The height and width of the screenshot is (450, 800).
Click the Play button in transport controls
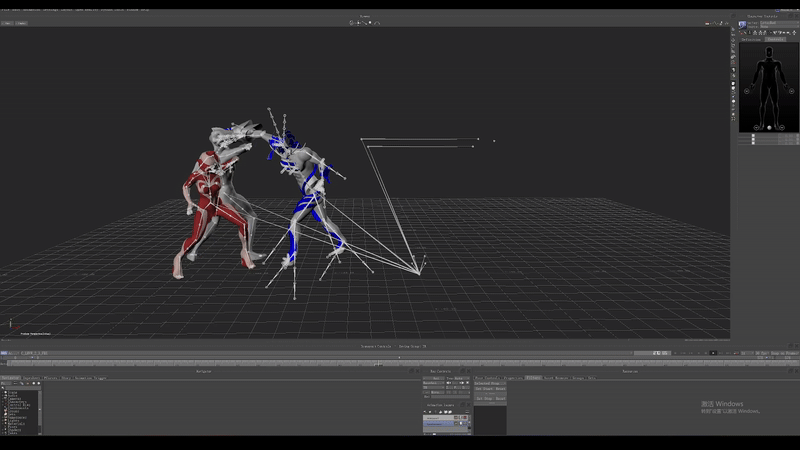click(x=713, y=353)
